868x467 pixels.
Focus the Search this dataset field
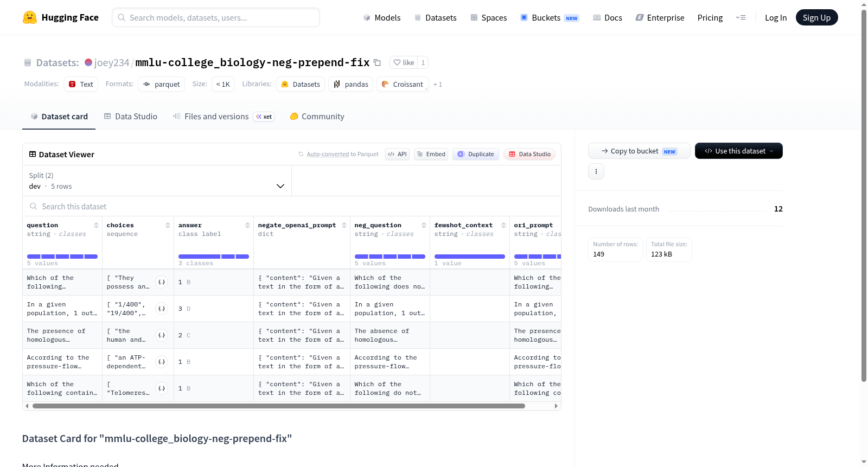click(x=292, y=207)
